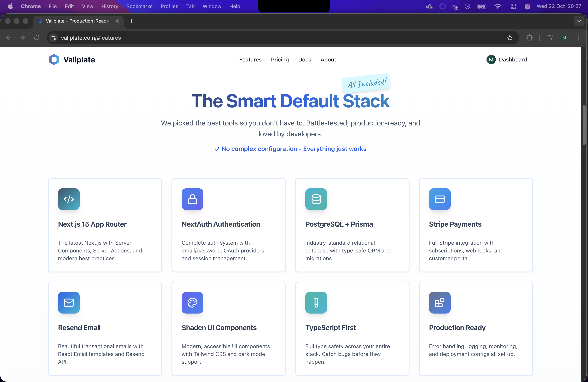Click the envelope icon on Resend Email card
The height and width of the screenshot is (382, 588).
[x=69, y=302]
